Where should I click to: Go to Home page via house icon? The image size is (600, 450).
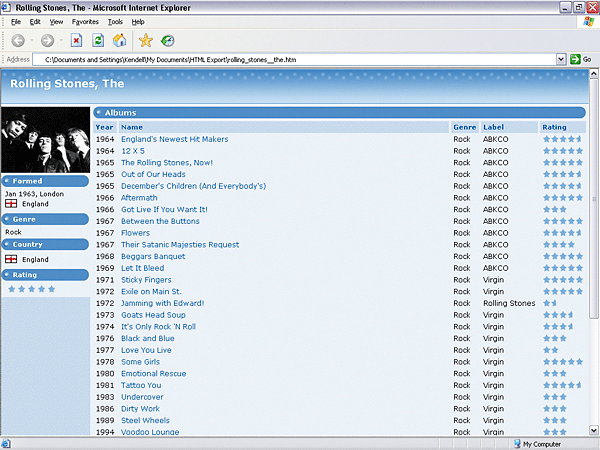120,40
